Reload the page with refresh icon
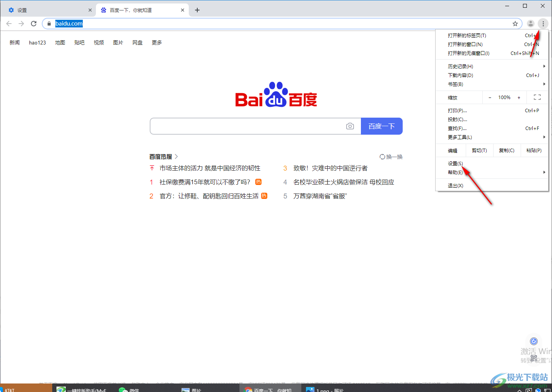 [34, 24]
